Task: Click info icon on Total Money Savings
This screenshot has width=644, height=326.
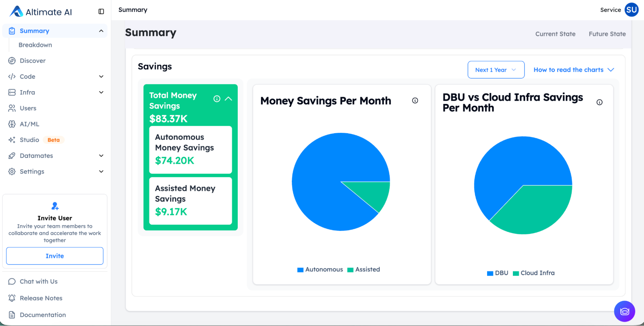Action: [x=217, y=99]
